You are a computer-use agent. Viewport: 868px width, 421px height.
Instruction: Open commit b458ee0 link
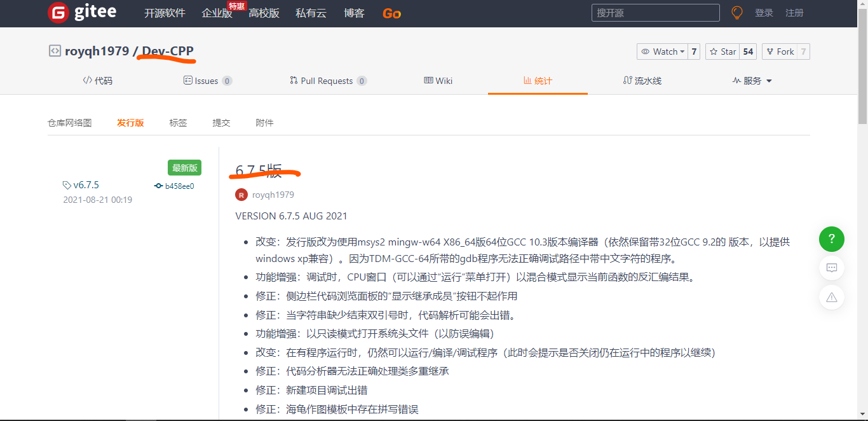(180, 186)
